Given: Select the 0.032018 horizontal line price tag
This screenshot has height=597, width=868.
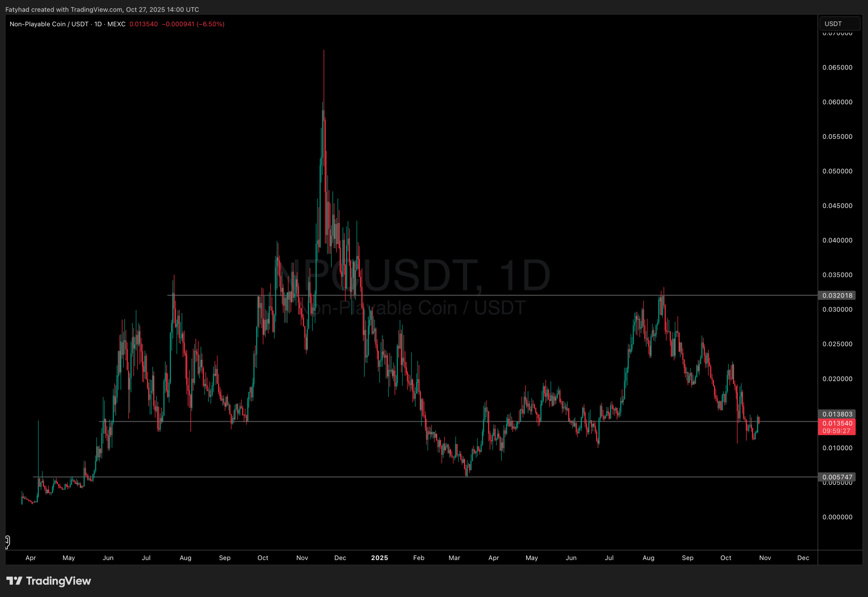Looking at the screenshot, I should pyautogui.click(x=836, y=295).
